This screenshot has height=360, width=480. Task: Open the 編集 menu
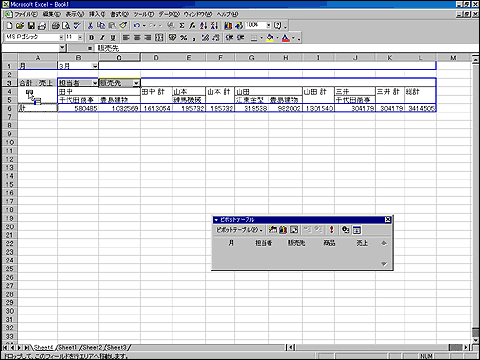52,14
